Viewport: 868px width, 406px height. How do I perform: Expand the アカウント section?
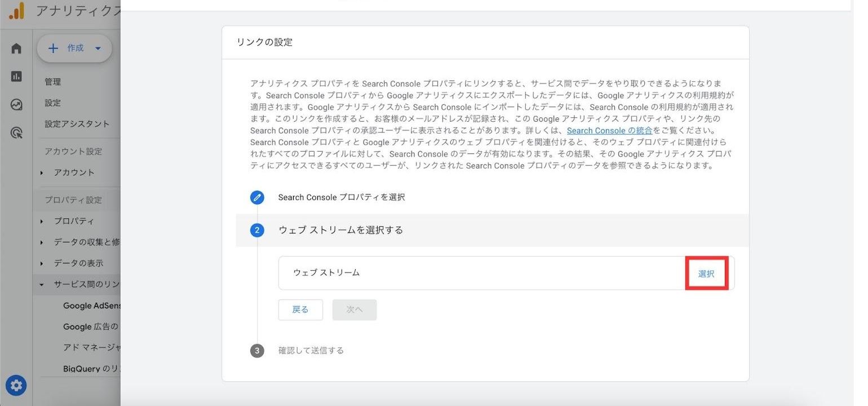[x=74, y=173]
